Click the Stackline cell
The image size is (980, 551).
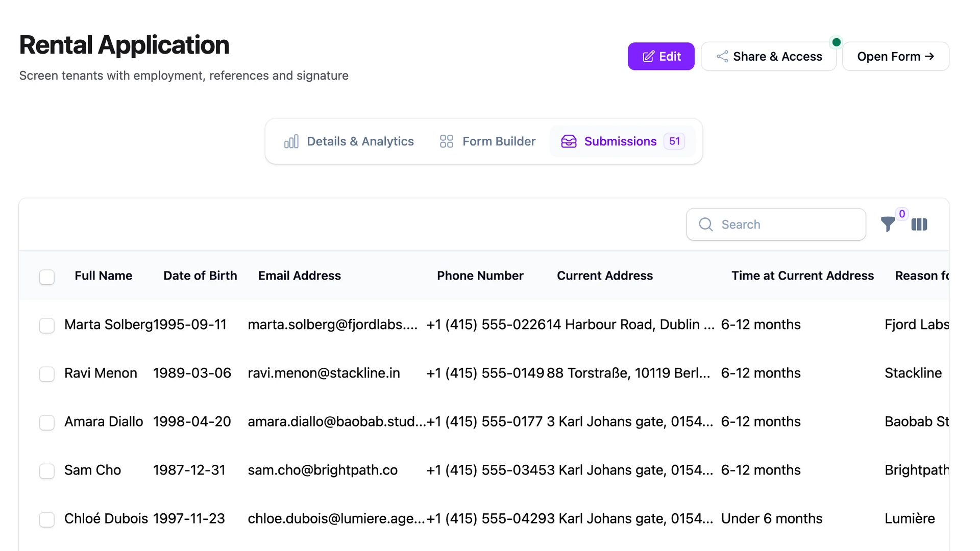pos(913,373)
